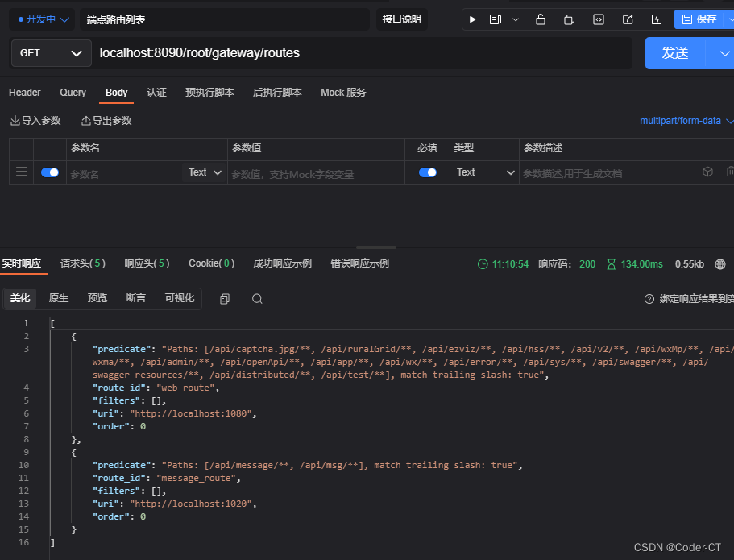Viewport: 734px width, 560px height.
Task: Select the 断言 assertion view
Action: pos(135,298)
